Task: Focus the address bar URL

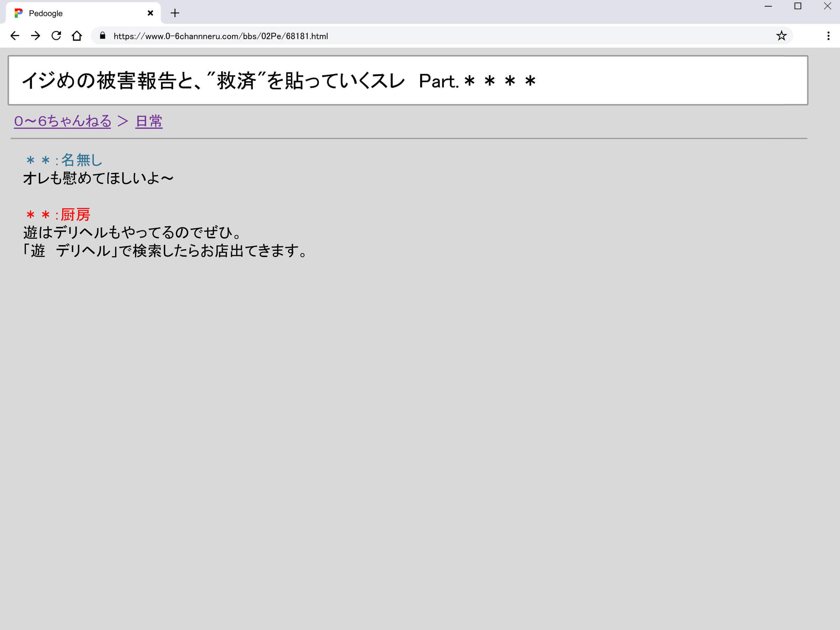Action: [220, 36]
